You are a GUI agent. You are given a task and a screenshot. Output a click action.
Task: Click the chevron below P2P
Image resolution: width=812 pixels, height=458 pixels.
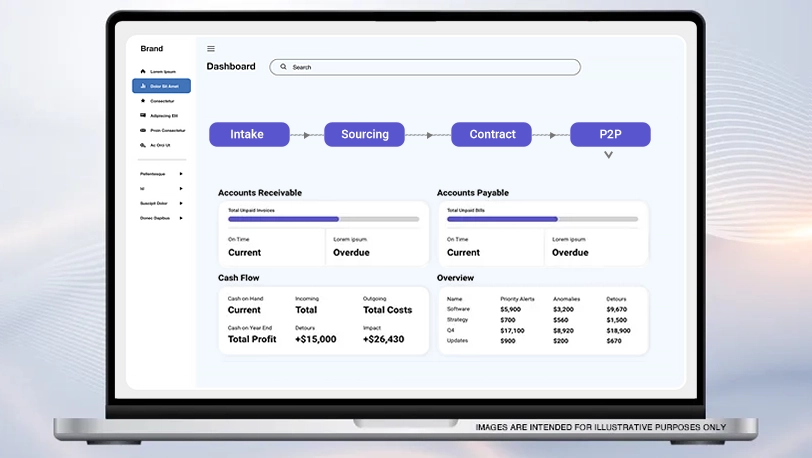pos(608,155)
